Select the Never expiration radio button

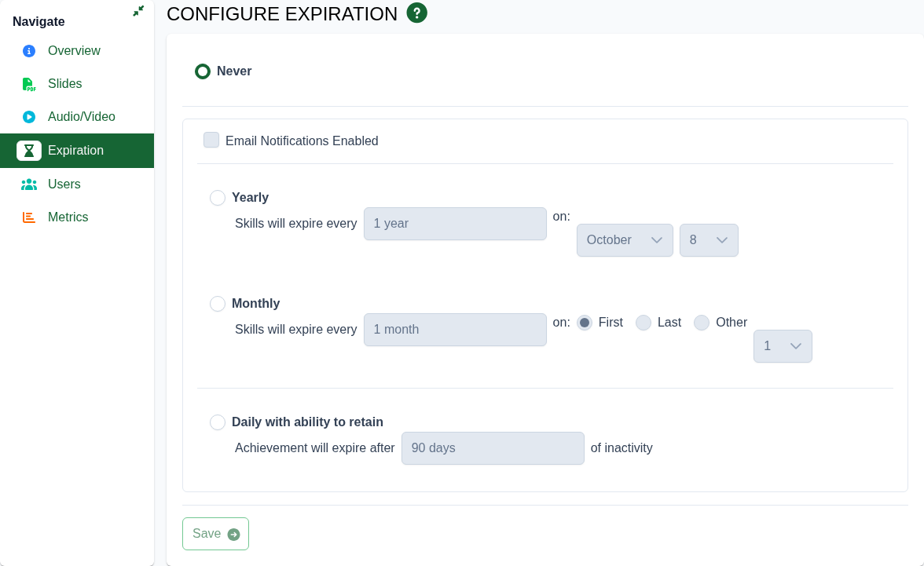203,71
